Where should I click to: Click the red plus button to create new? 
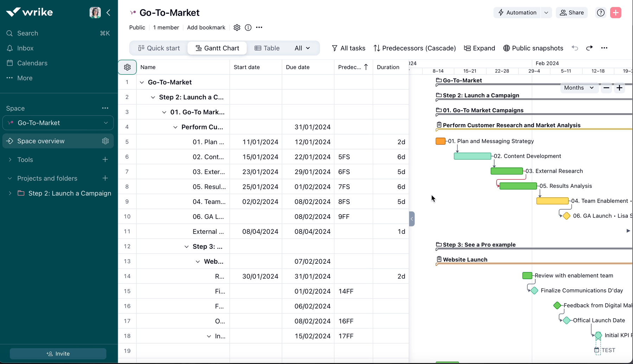tap(616, 13)
